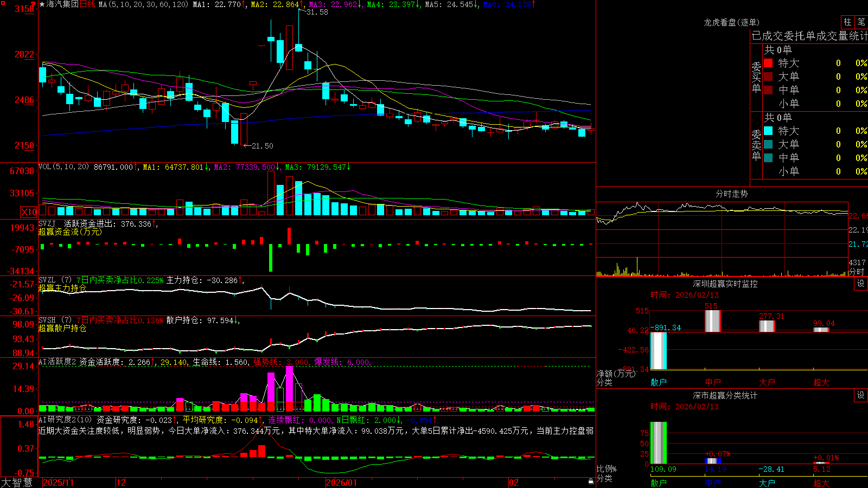Open MA parameter settings (5,10,20,30,60,120)
The height and width of the screenshot is (488, 868).
tap(143, 4)
